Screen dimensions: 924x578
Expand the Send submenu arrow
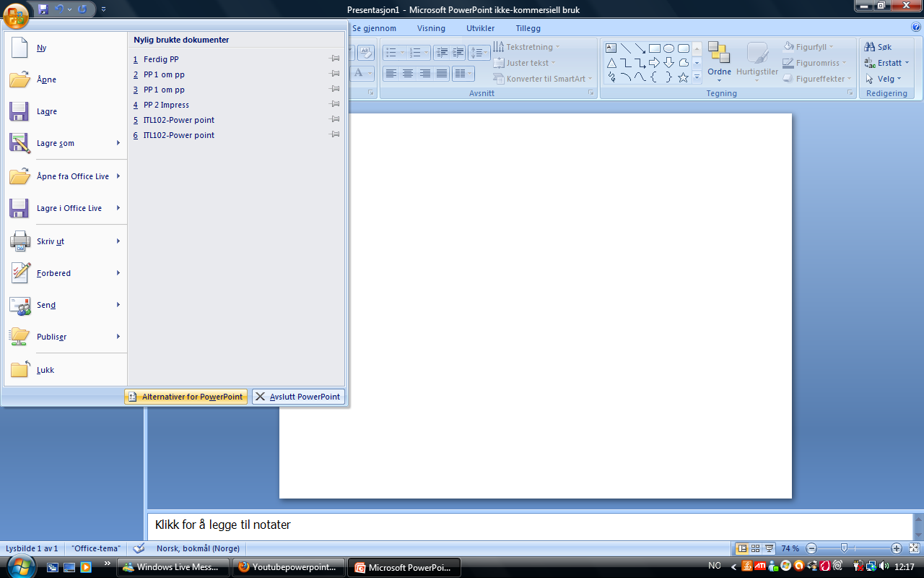118,305
